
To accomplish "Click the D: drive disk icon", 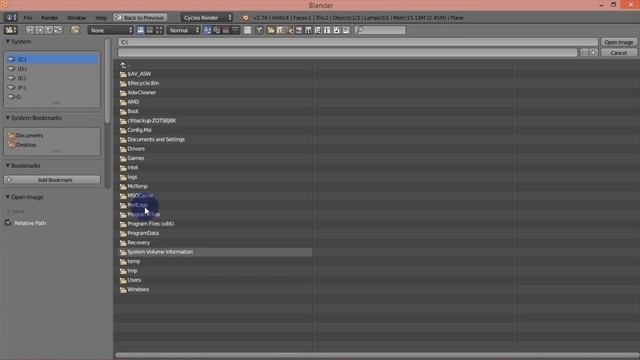I will 11,69.
